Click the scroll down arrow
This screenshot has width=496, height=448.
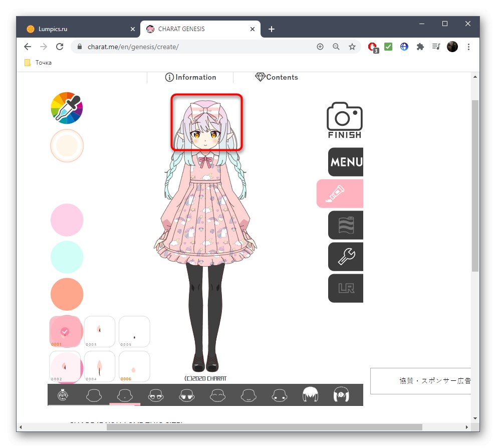(475, 418)
